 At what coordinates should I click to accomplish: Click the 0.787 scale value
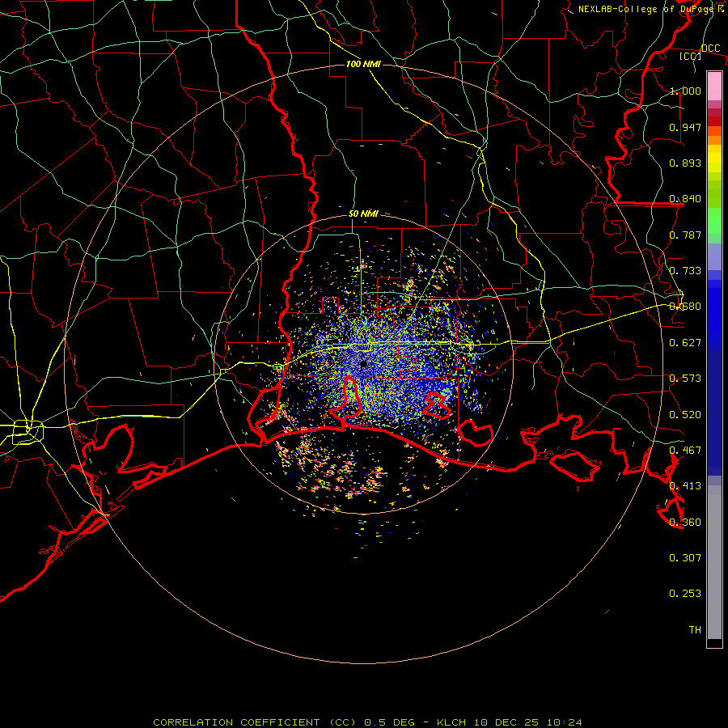point(685,235)
